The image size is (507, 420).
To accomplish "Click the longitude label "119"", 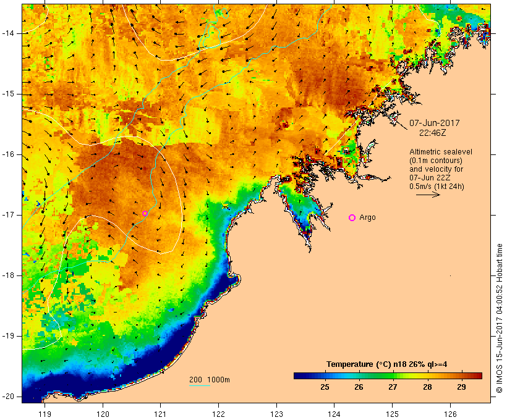I will pyautogui.click(x=45, y=414).
